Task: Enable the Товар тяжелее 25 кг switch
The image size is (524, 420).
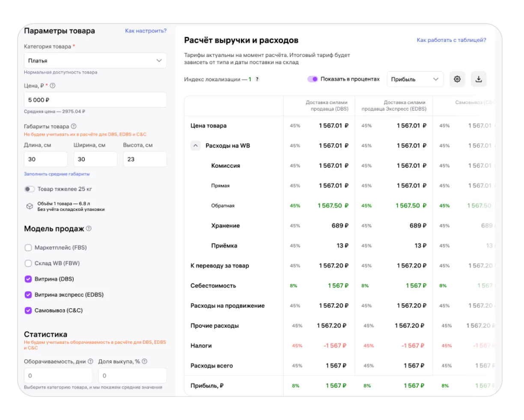Action: point(30,189)
